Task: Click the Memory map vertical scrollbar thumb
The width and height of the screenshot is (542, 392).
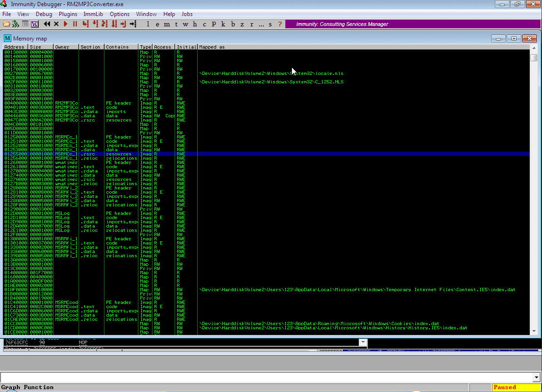Action: [534, 58]
